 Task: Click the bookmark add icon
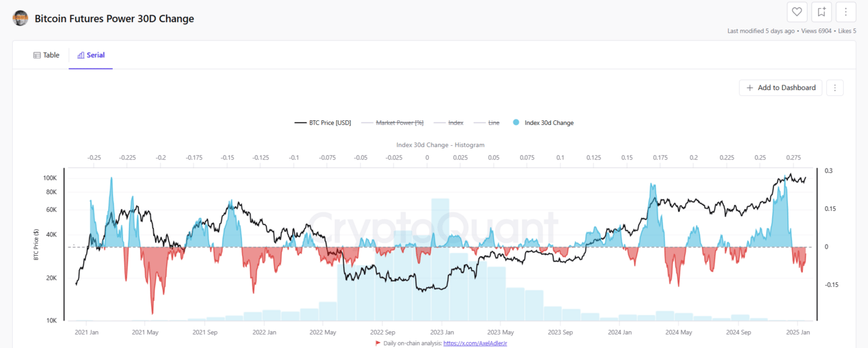[x=821, y=11]
